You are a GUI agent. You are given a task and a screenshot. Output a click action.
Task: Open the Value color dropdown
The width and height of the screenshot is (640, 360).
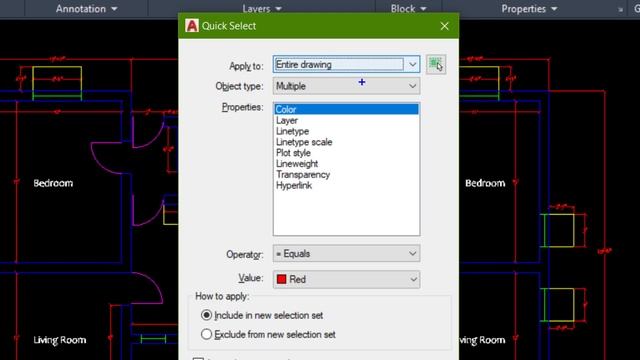tap(346, 279)
